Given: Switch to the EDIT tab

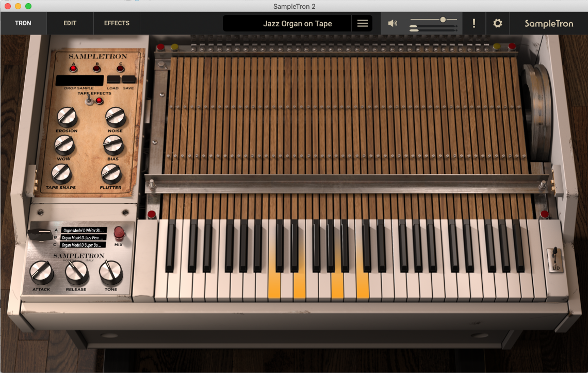Looking at the screenshot, I should point(69,23).
